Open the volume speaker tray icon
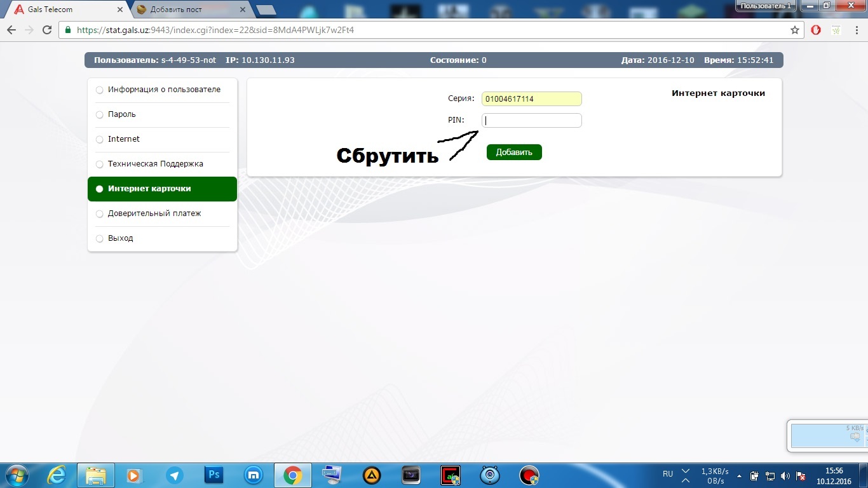The image size is (868, 488). click(785, 476)
